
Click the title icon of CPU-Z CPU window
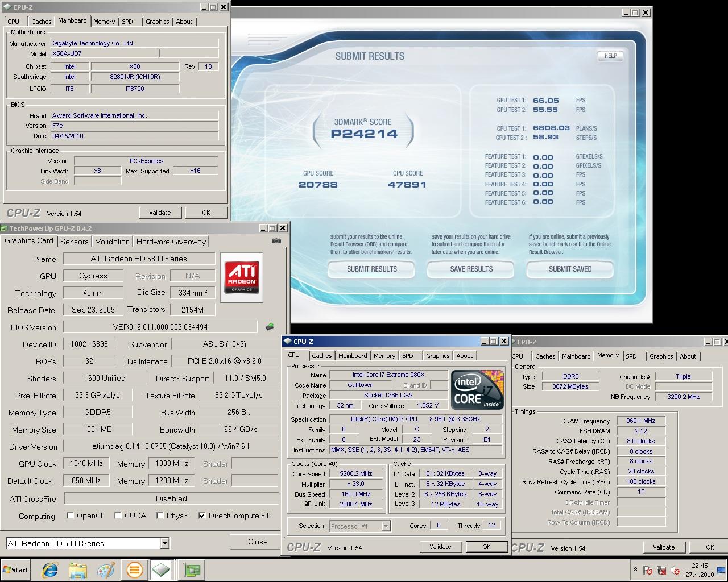click(x=288, y=342)
